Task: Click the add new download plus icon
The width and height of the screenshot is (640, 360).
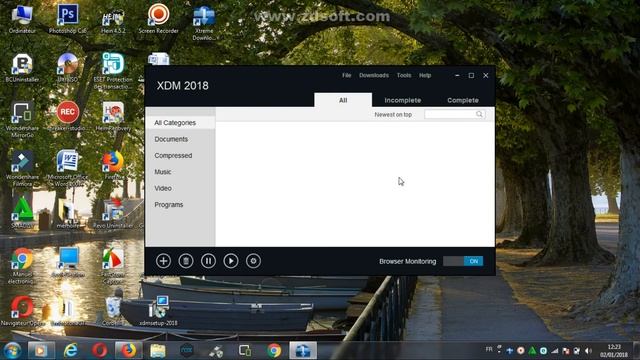Action: pyautogui.click(x=163, y=261)
